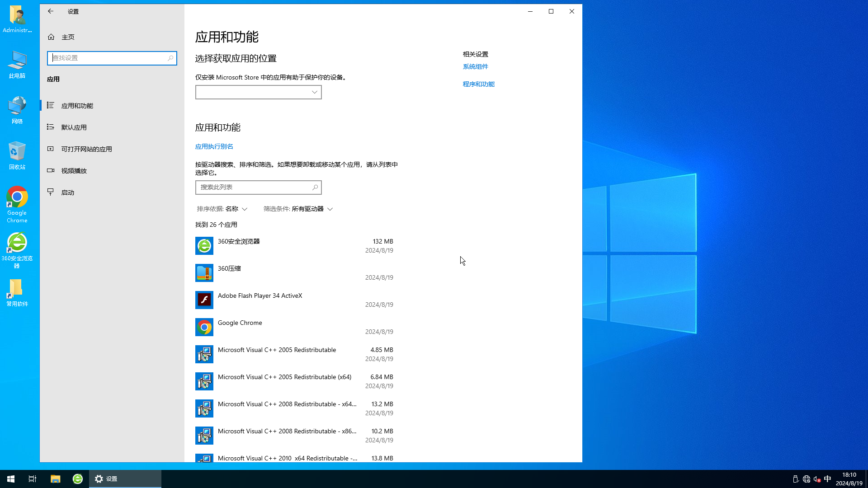Image resolution: width=868 pixels, height=488 pixels.
Task: Click the Microsoft Visual C++ 2010 x64 icon
Action: 204,458
